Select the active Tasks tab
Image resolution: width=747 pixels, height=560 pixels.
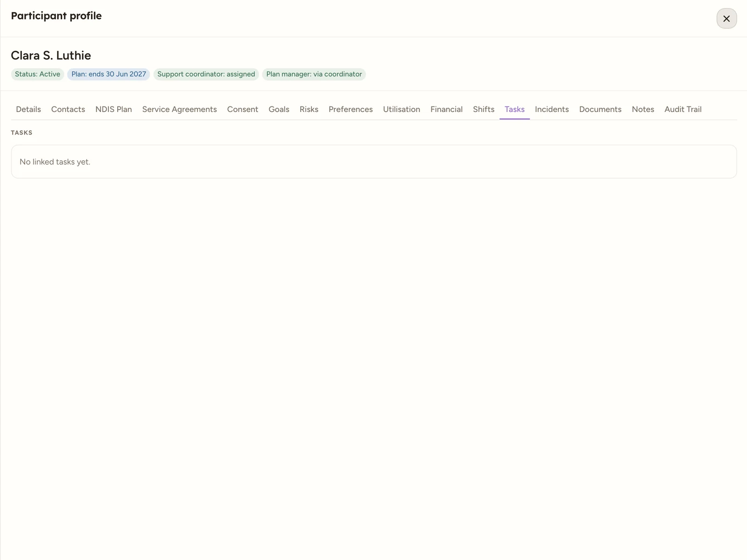514,109
